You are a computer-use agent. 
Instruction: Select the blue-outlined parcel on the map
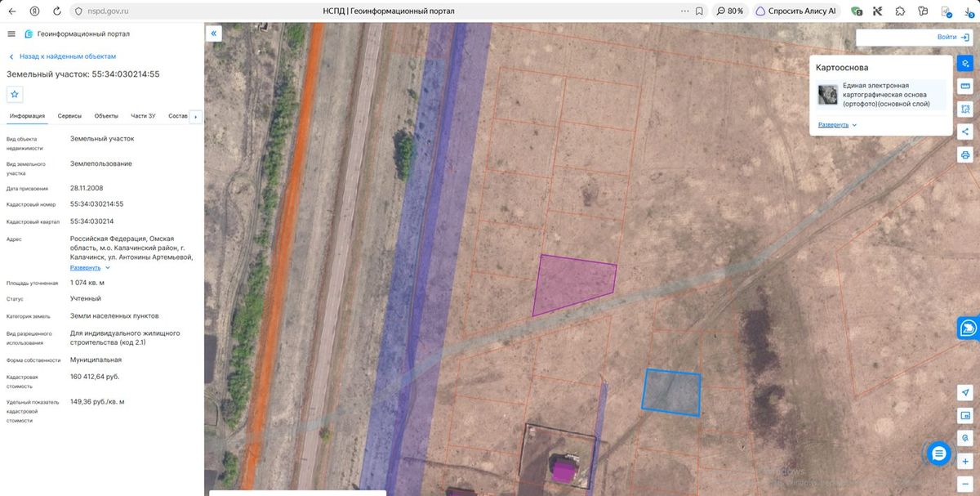pyautogui.click(x=673, y=392)
